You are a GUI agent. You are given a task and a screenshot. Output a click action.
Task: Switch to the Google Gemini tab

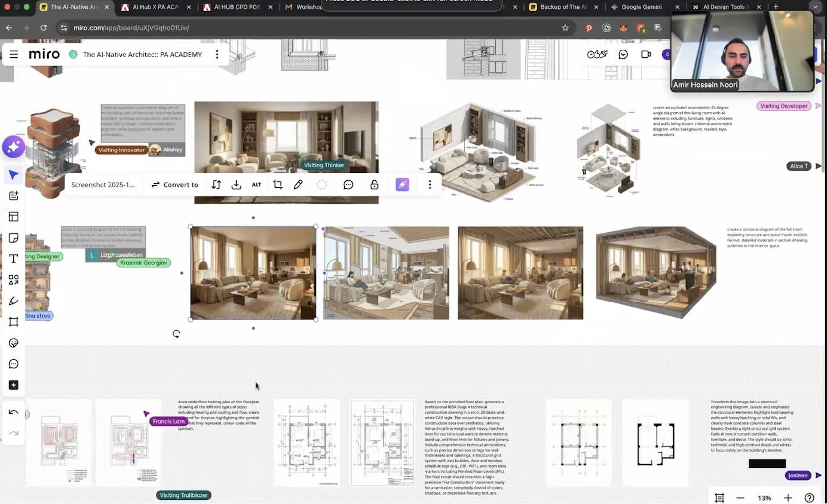[641, 7]
